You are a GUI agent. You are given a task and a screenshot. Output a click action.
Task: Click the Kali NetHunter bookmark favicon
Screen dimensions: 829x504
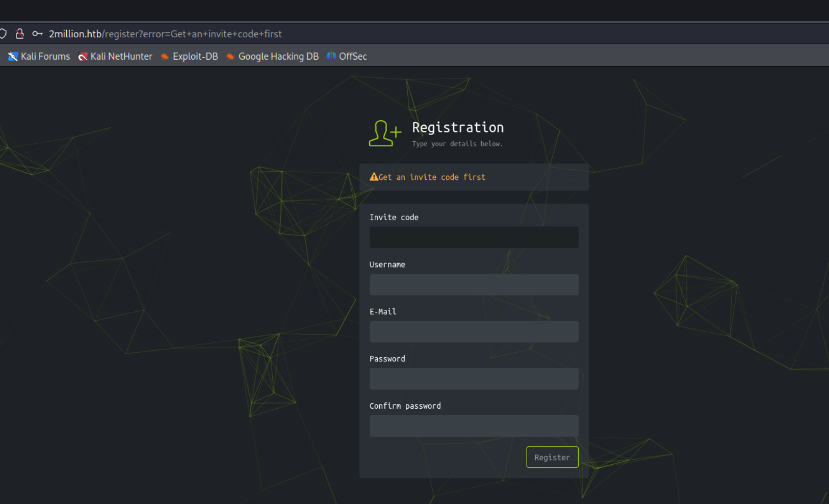[83, 57]
